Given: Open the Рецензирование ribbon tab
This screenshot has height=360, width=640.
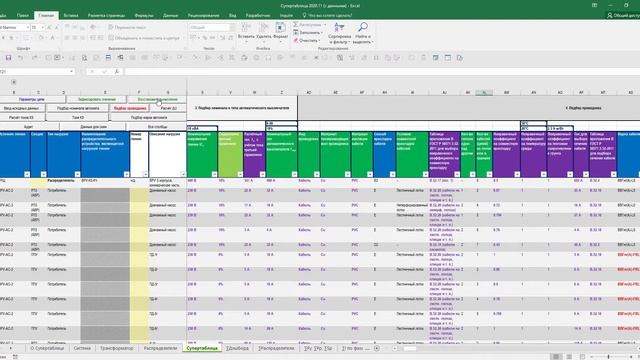Looking at the screenshot, I should point(204,16).
